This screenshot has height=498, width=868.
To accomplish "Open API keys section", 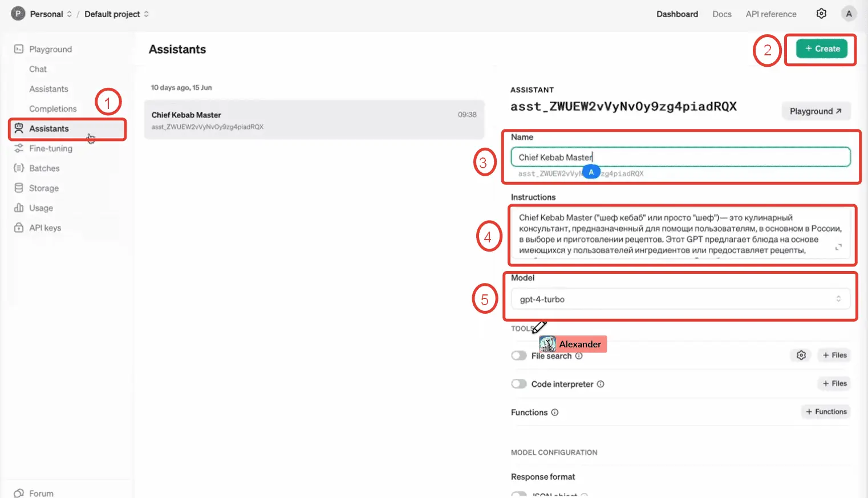I will [45, 228].
